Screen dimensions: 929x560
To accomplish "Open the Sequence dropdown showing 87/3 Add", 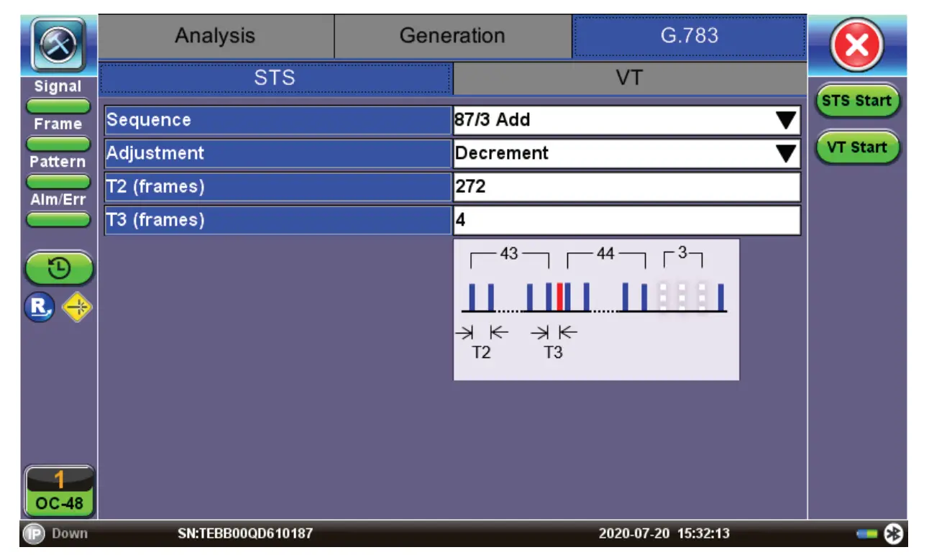I will click(x=626, y=120).
